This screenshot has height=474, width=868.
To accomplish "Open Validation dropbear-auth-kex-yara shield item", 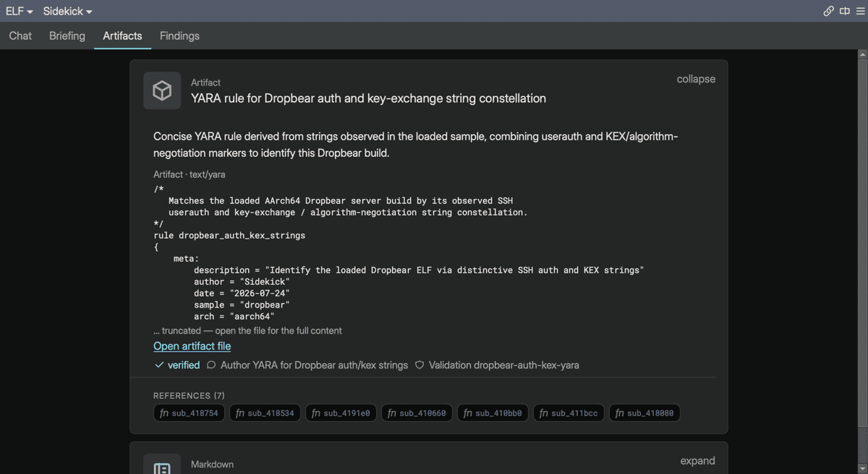I will pos(497,365).
